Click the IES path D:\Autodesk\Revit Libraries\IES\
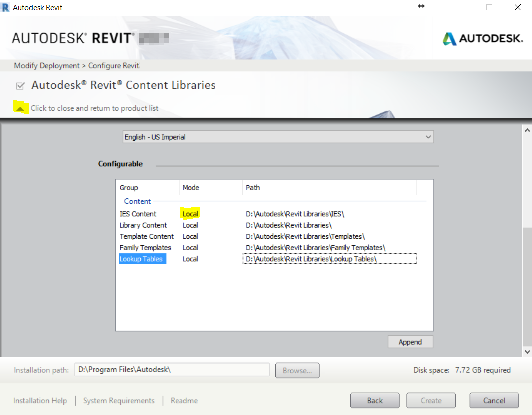532x415 pixels. coord(295,214)
